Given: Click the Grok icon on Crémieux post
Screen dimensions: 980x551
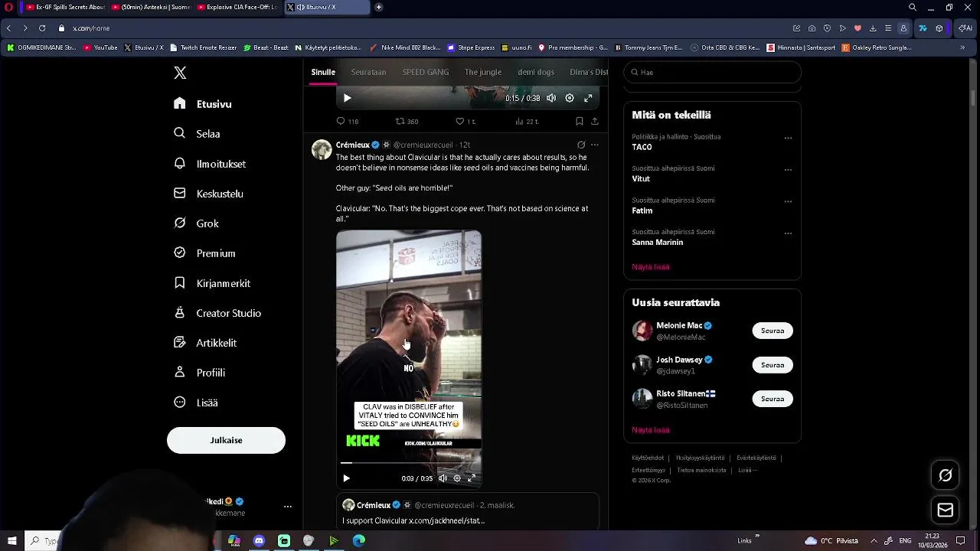Looking at the screenshot, I should (581, 145).
